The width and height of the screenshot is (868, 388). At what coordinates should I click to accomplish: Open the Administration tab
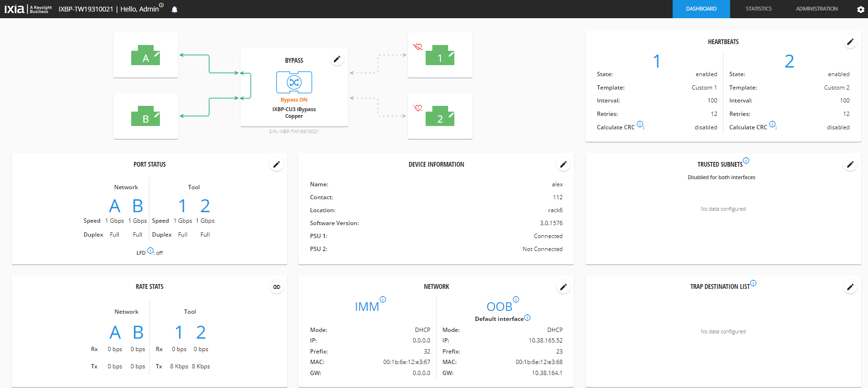tap(816, 9)
